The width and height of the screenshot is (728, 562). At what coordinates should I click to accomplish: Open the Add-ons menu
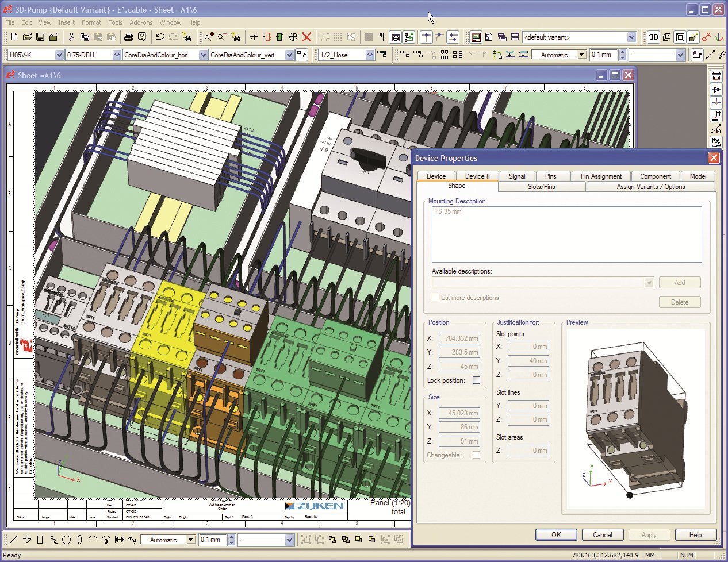click(x=141, y=22)
